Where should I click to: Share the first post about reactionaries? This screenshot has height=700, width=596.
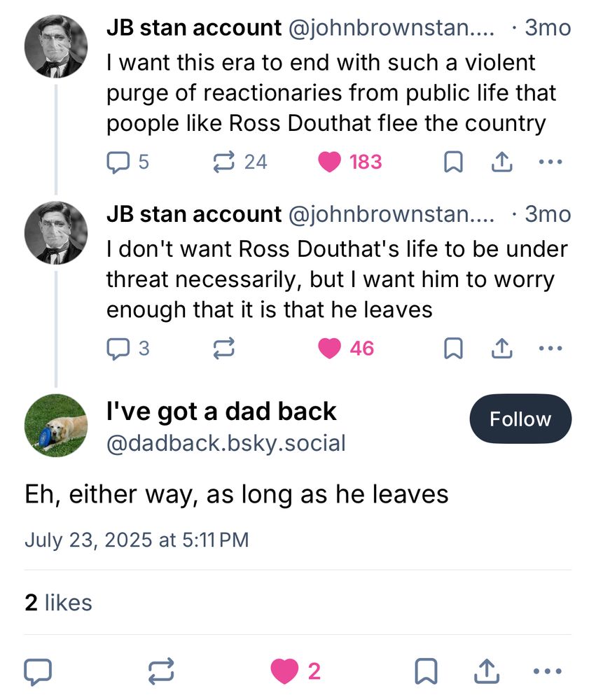pos(501,162)
